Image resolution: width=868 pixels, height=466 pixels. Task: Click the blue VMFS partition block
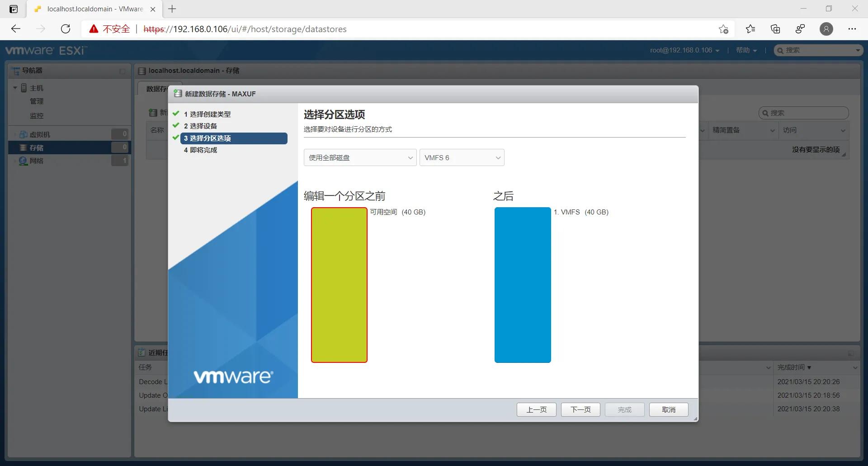tap(523, 285)
